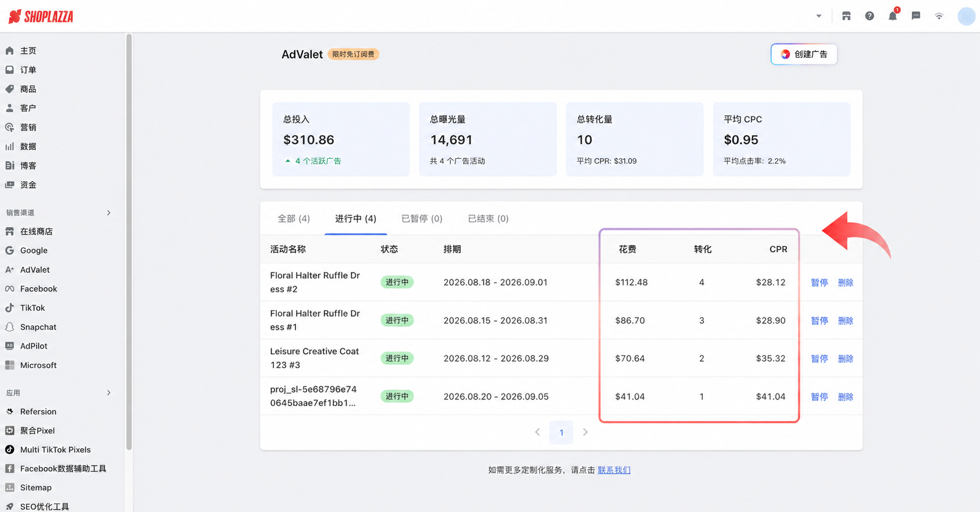Click the 4 个活跃广告 indicator
The width and height of the screenshot is (980, 512).
click(x=313, y=161)
